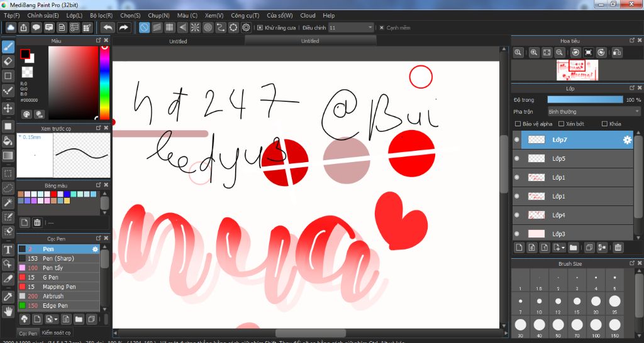Select the Eyedropper tool
The height and width of the screenshot is (343, 644).
(x=8, y=297)
